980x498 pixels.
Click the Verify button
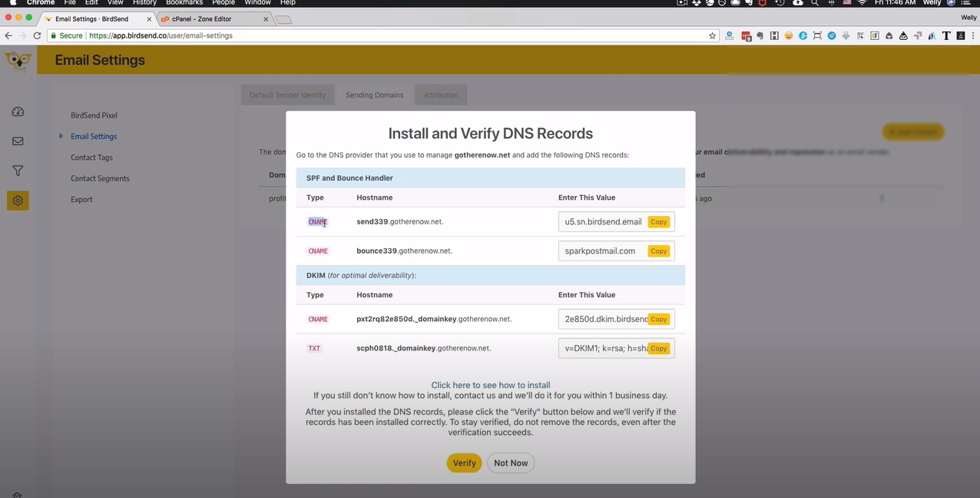pyautogui.click(x=464, y=463)
